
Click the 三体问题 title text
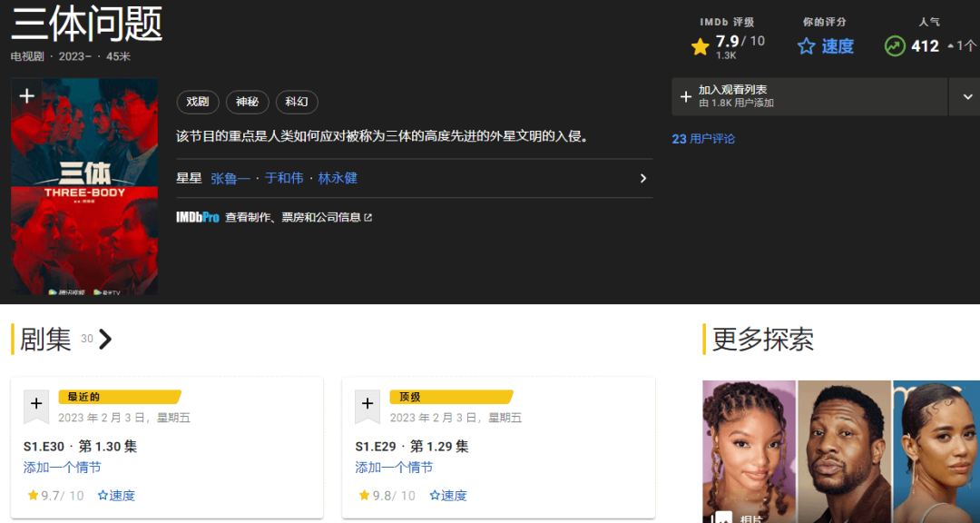tap(87, 25)
